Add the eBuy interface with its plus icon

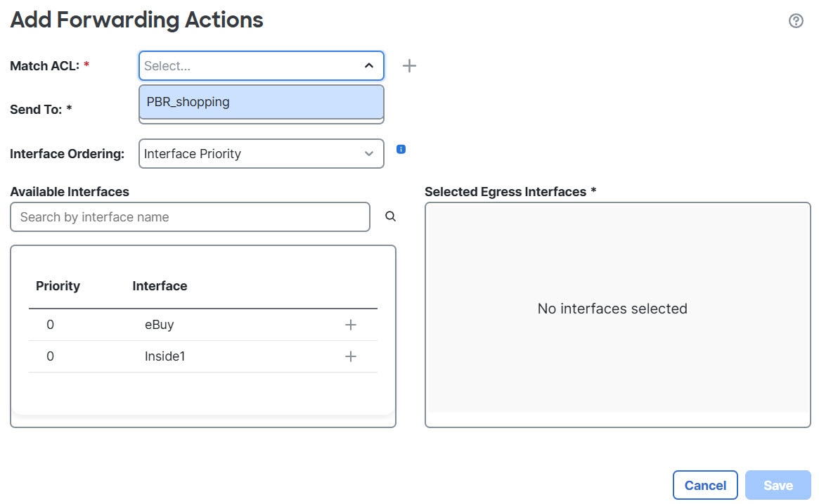point(351,325)
